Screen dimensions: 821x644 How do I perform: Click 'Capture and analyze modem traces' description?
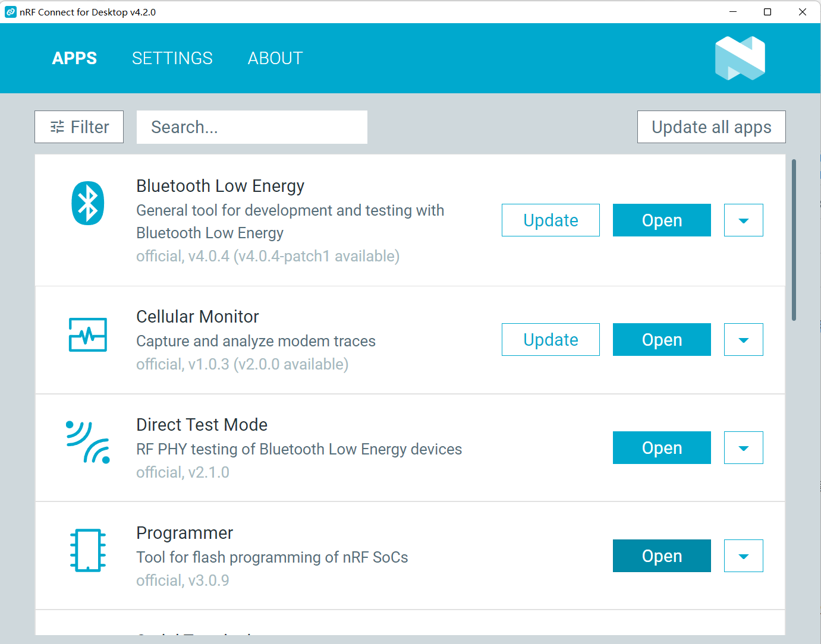[256, 341]
